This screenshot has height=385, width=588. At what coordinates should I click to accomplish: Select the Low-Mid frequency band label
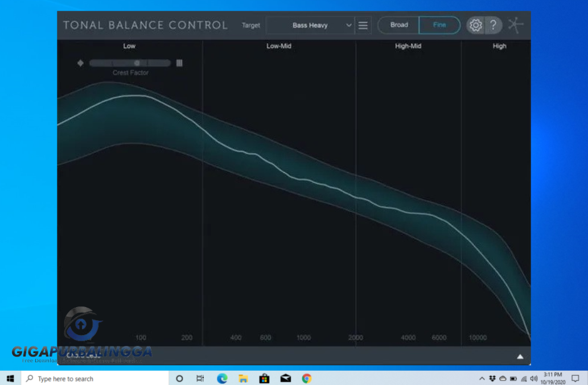[278, 46]
